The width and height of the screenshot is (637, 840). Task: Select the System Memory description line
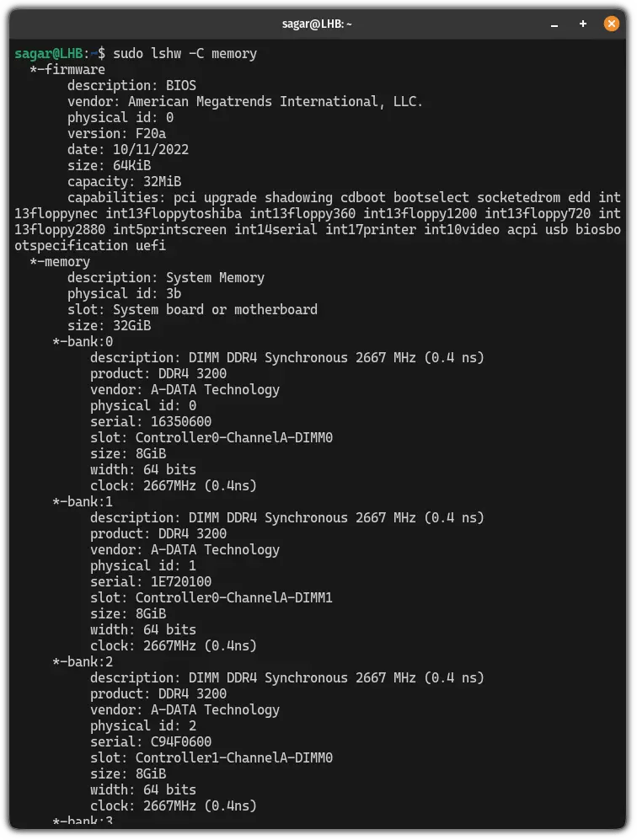165,277
